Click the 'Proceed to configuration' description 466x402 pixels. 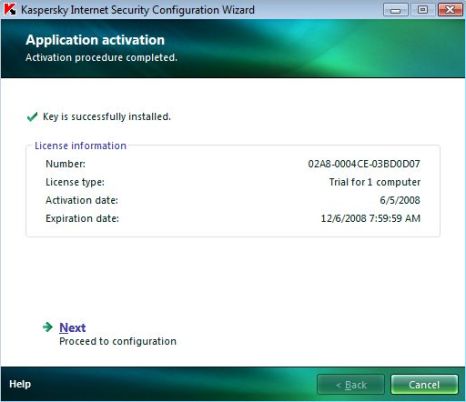[x=118, y=341]
